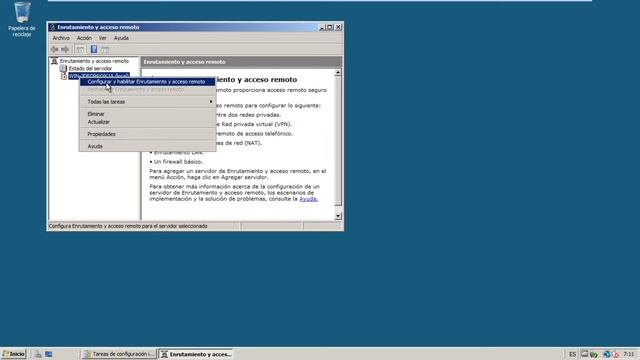640x360 pixels.
Task: Click the ES language indicator in tray
Action: tap(572, 354)
